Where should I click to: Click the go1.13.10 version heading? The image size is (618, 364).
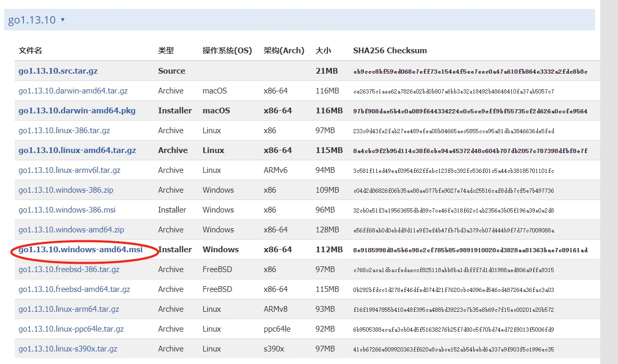(x=32, y=20)
